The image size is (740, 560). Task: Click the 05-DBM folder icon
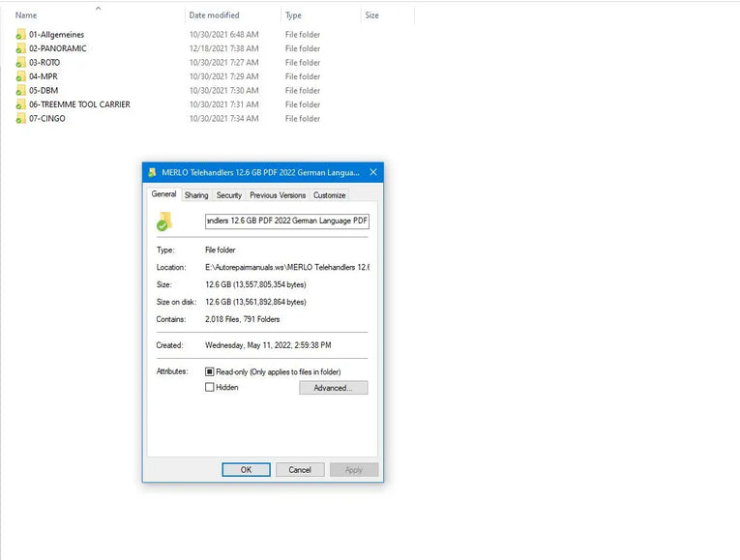[20, 90]
